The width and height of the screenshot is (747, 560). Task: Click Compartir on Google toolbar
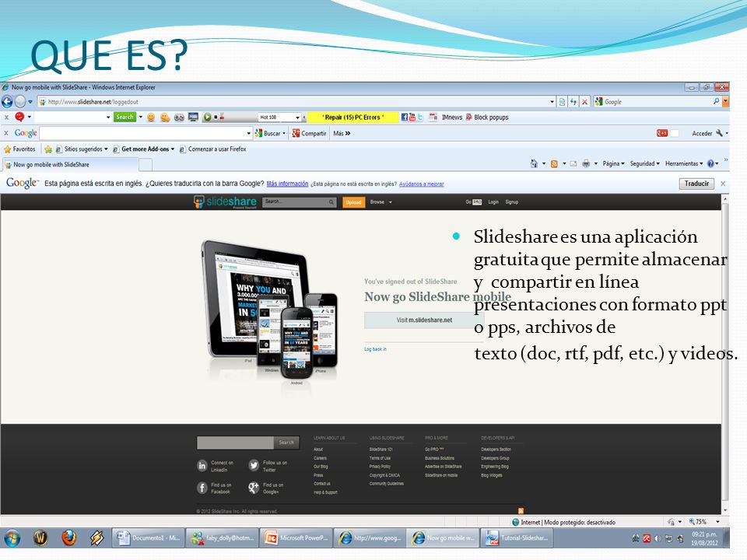click(x=309, y=133)
